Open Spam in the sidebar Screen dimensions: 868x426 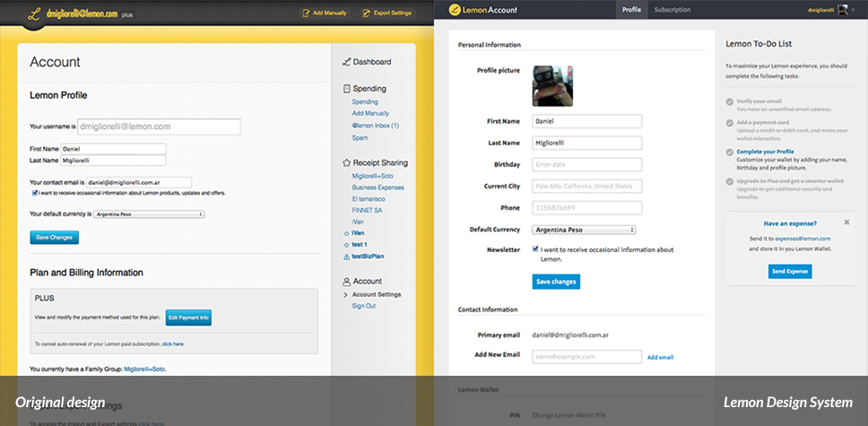click(x=360, y=137)
